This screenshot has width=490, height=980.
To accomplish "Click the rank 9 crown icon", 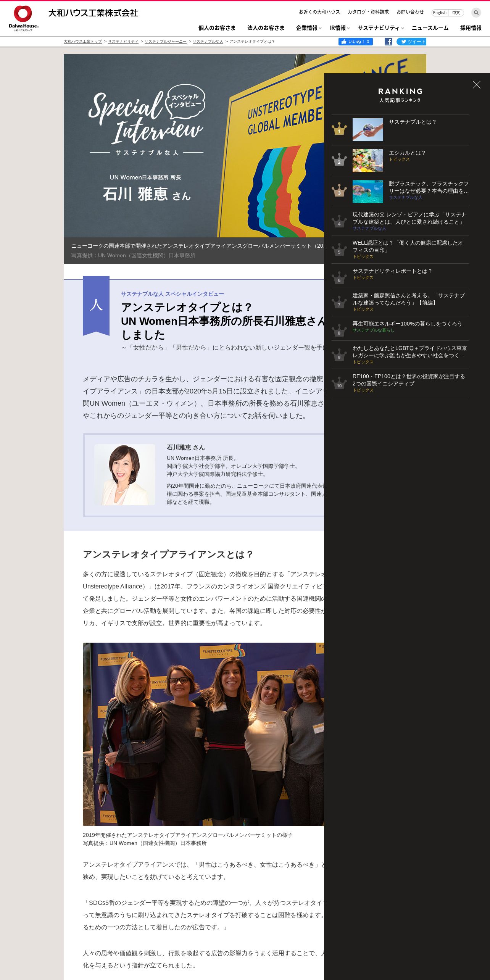I will pos(339,355).
